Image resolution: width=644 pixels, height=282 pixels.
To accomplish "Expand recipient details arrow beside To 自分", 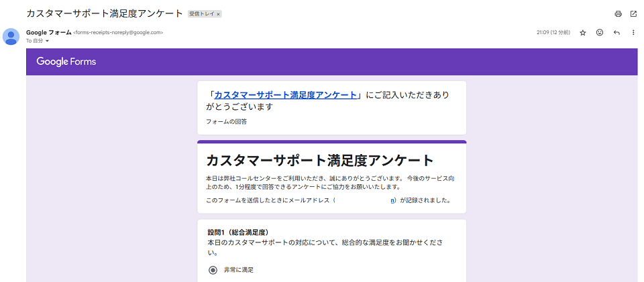I will pos(47,41).
